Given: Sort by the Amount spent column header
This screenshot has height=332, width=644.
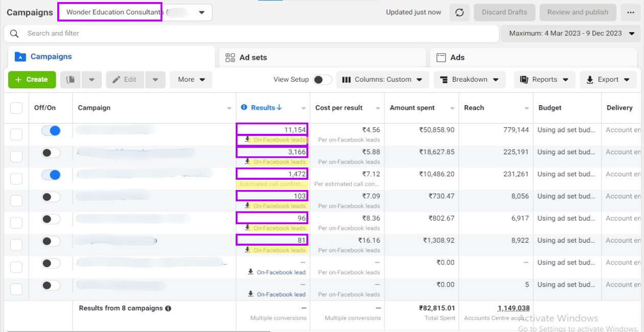Looking at the screenshot, I should 412,108.
